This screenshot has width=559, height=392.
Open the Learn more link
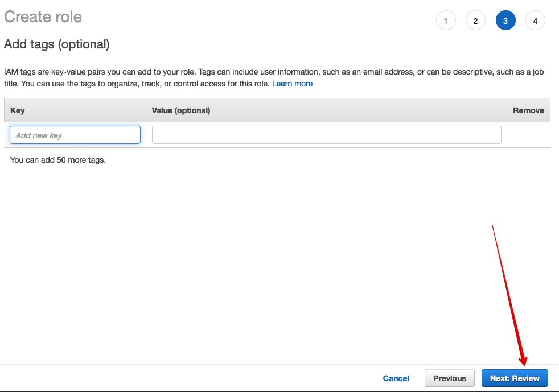coord(292,84)
